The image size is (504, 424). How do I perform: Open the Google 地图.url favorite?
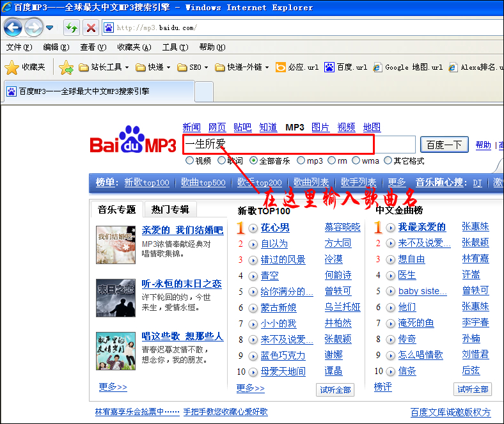coord(407,67)
